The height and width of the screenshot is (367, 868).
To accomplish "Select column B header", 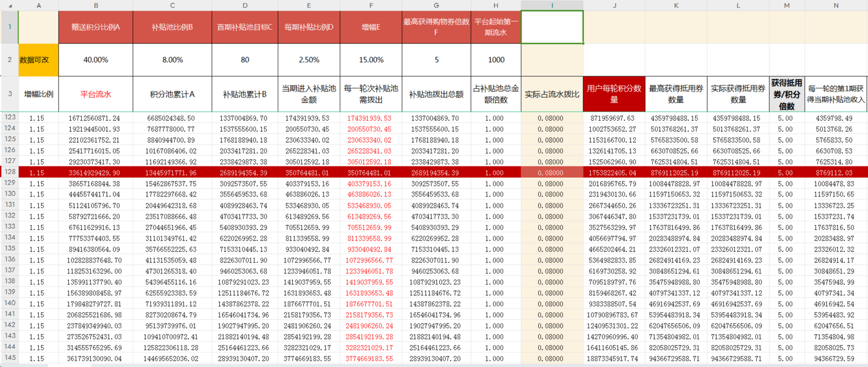I will tap(96, 5).
